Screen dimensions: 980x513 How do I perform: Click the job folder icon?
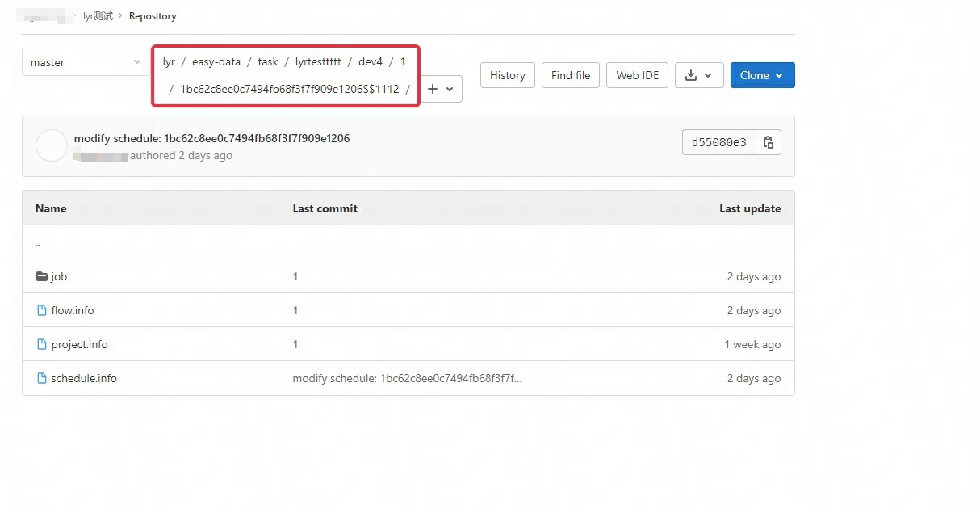[x=42, y=276]
